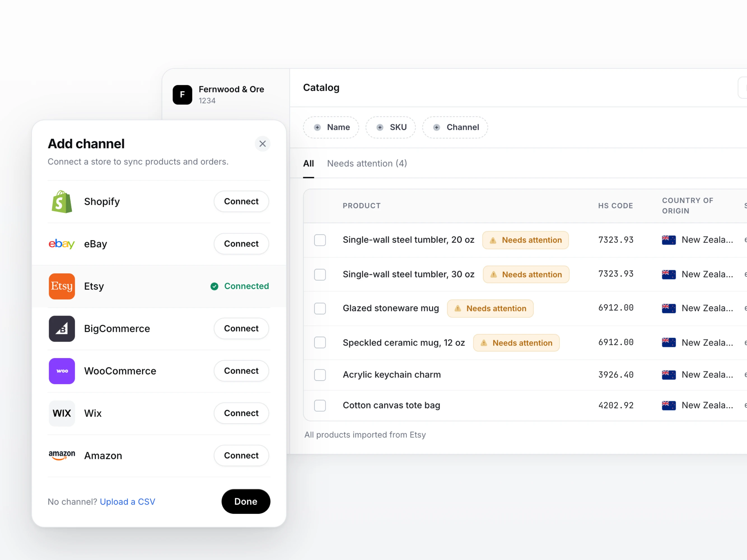Click New Zealand flag in 30 oz tumbler row
The image size is (747, 560).
click(669, 274)
